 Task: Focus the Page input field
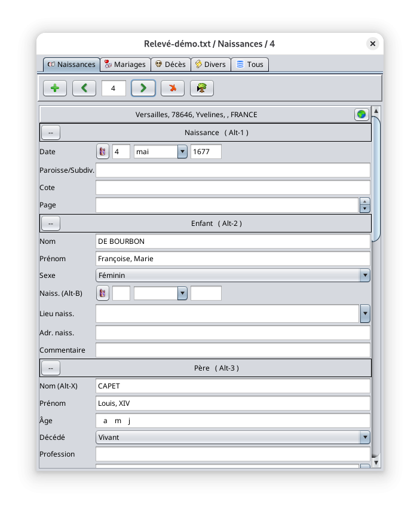tap(228, 205)
